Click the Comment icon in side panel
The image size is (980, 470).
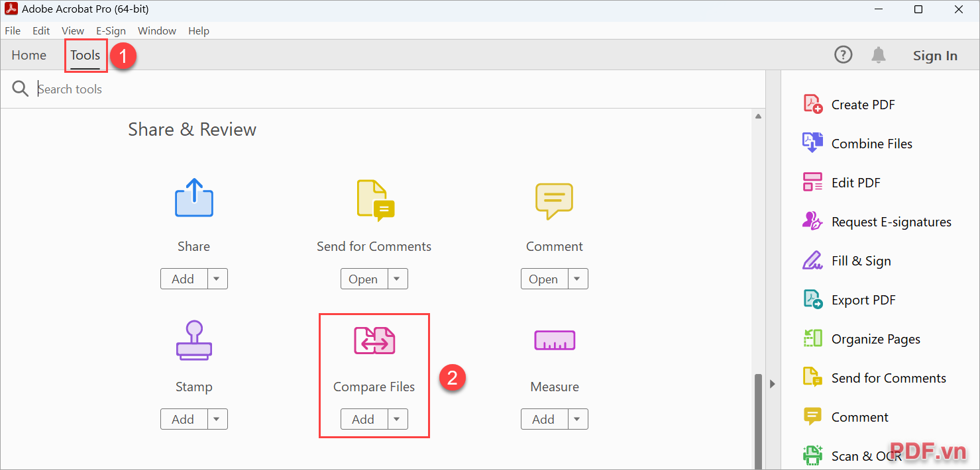[813, 416]
